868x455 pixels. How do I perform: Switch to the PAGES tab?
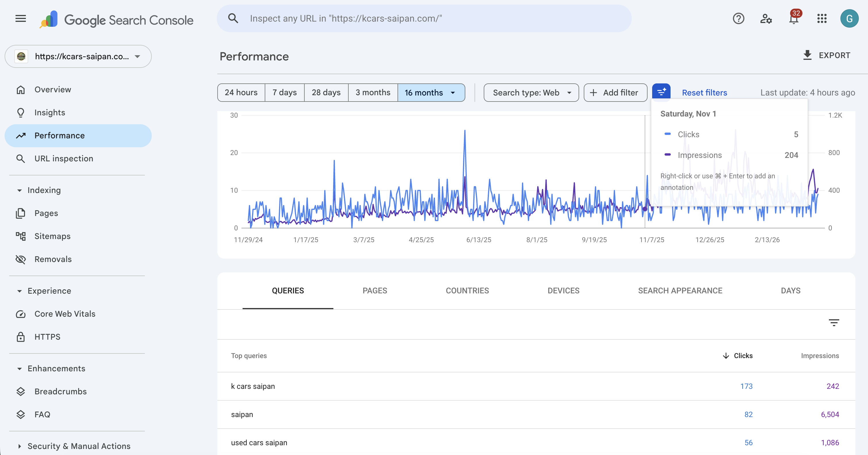[375, 290]
